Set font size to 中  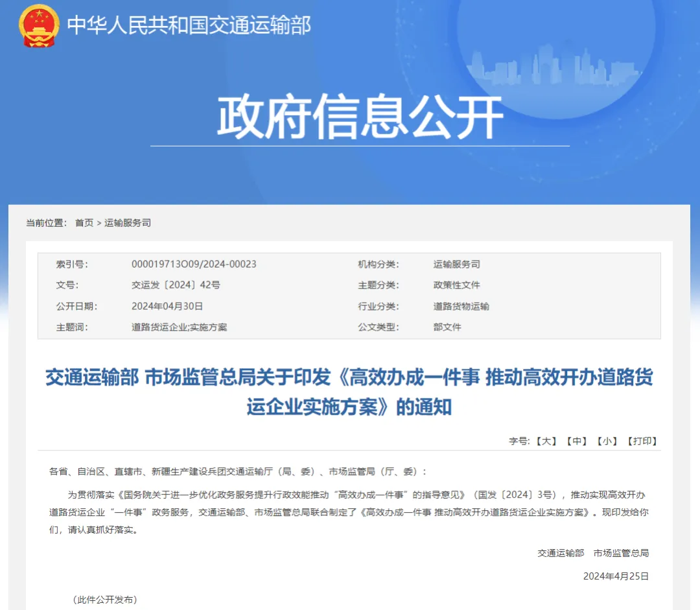(576, 441)
